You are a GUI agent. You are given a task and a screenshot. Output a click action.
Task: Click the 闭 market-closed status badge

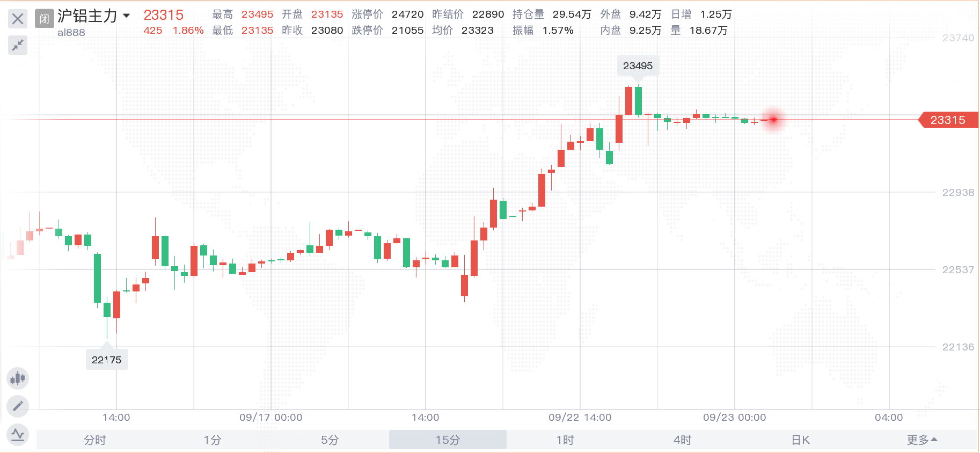[x=44, y=19]
